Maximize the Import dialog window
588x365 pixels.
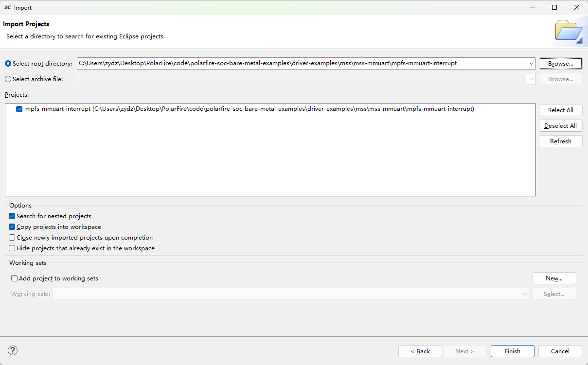pyautogui.click(x=554, y=7)
